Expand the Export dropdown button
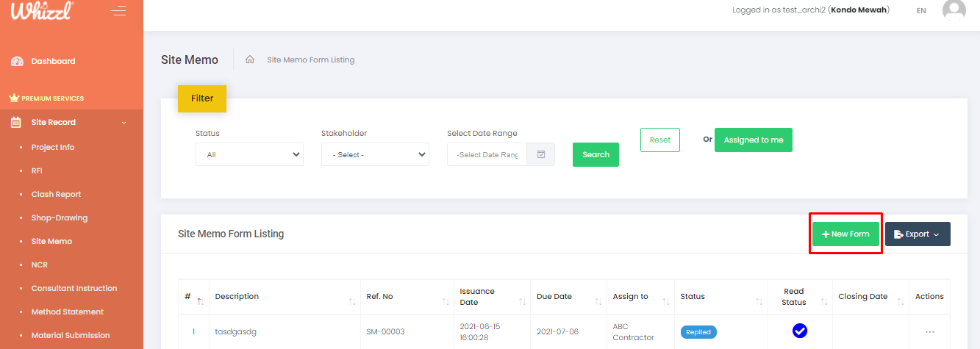 tap(918, 234)
